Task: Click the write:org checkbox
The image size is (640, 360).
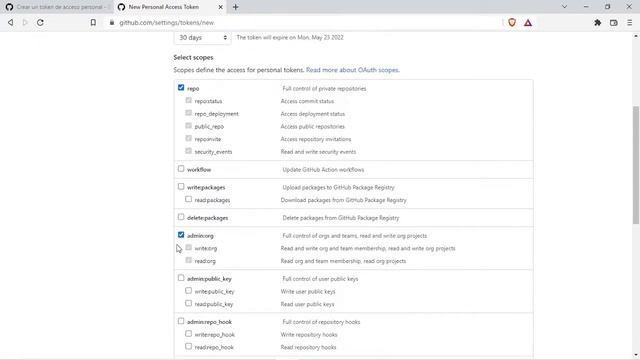Action: 188,247
